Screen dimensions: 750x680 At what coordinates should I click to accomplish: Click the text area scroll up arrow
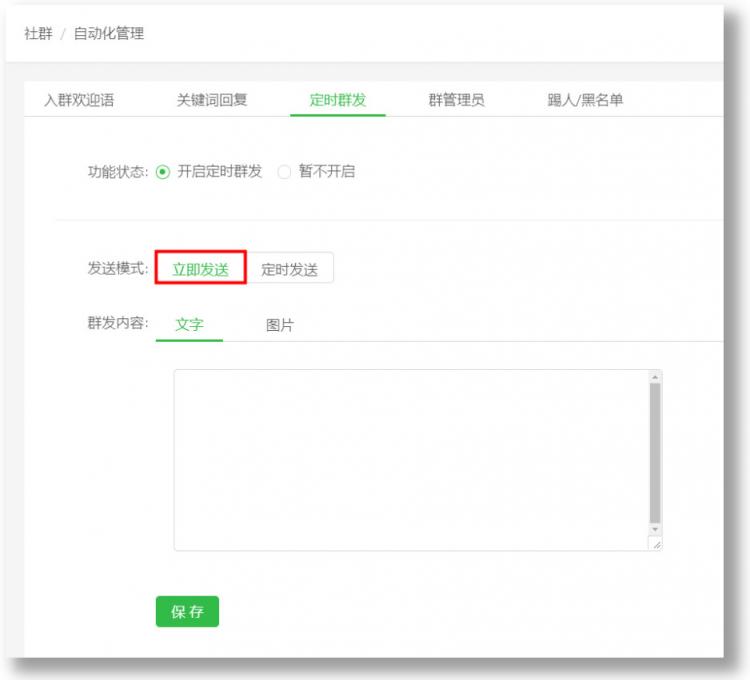coord(655,377)
